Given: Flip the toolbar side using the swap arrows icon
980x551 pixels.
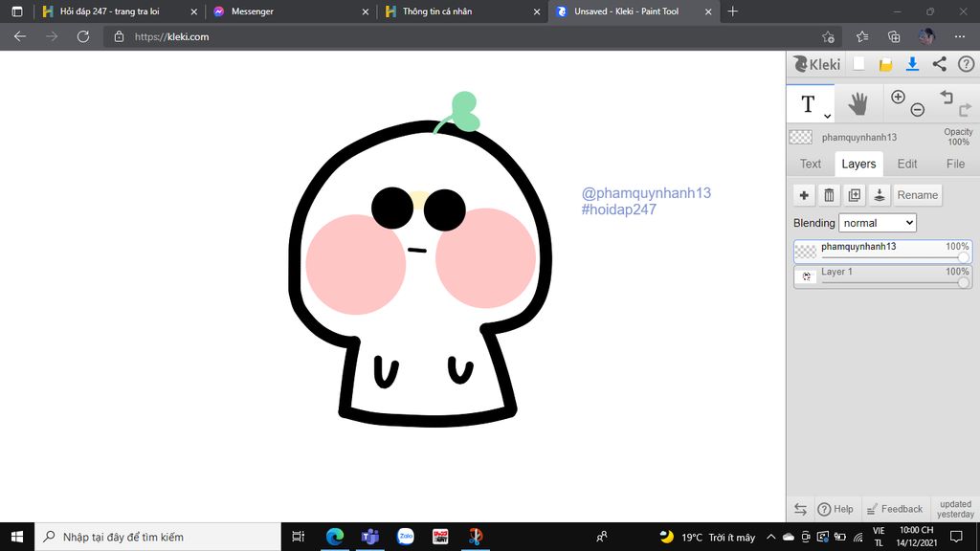Looking at the screenshot, I should point(800,509).
